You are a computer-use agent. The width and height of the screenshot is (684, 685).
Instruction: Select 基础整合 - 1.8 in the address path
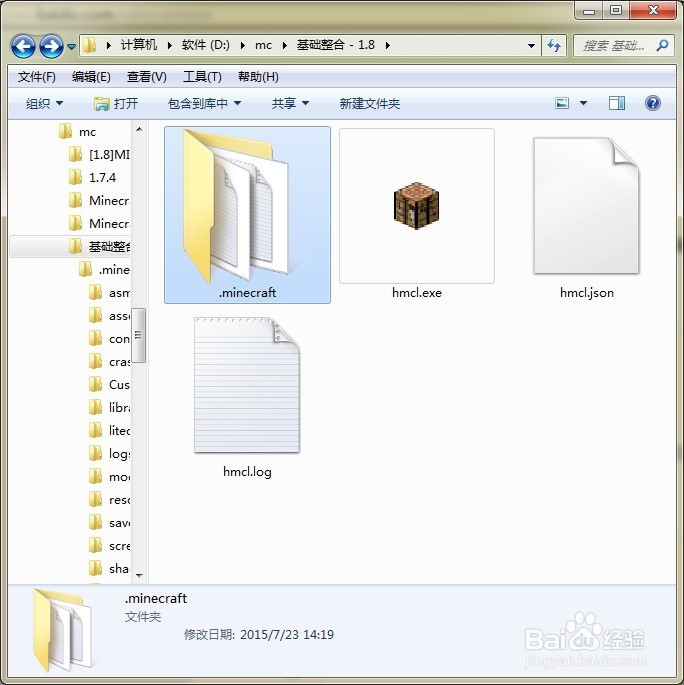[x=335, y=45]
